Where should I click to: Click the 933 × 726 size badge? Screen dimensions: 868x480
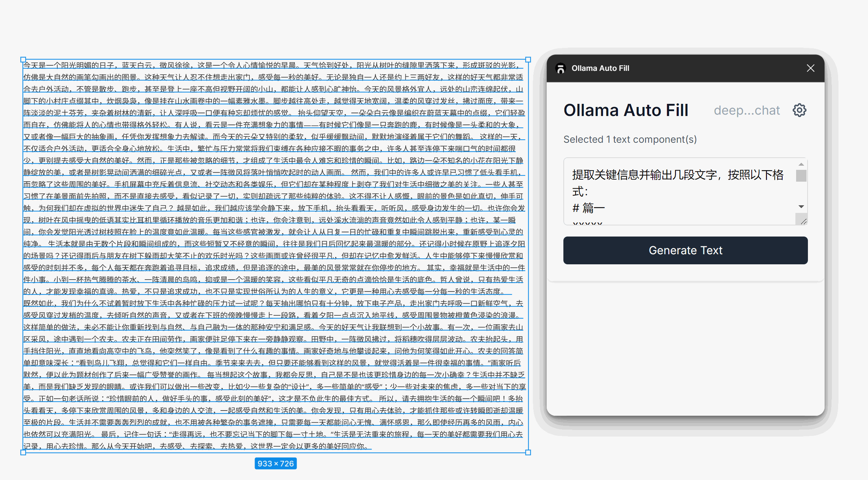point(275,463)
